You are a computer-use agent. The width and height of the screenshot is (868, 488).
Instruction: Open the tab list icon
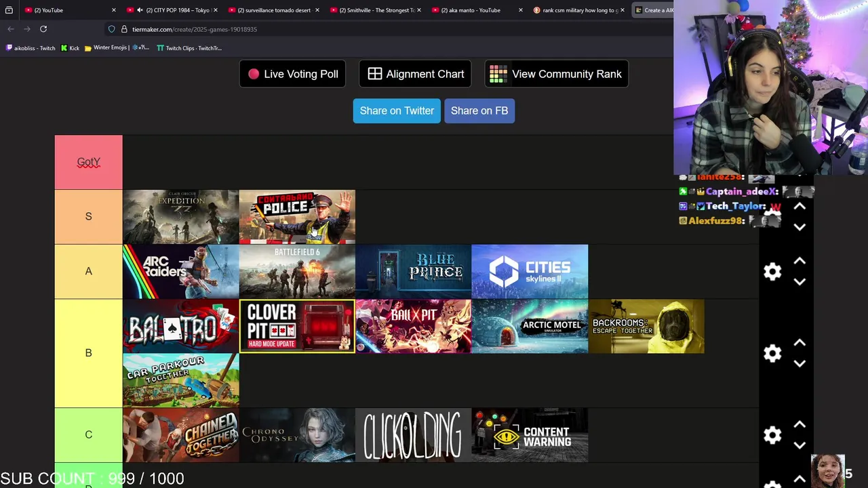[x=9, y=10]
